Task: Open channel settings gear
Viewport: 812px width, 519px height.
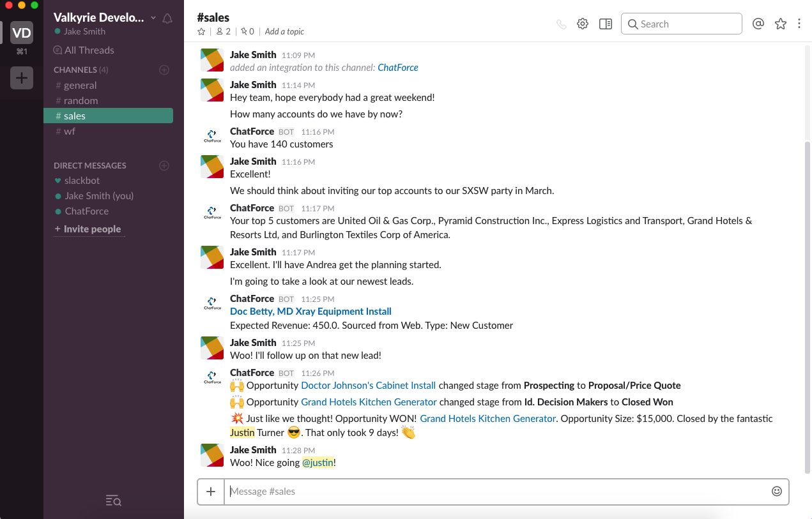Action: tap(583, 24)
